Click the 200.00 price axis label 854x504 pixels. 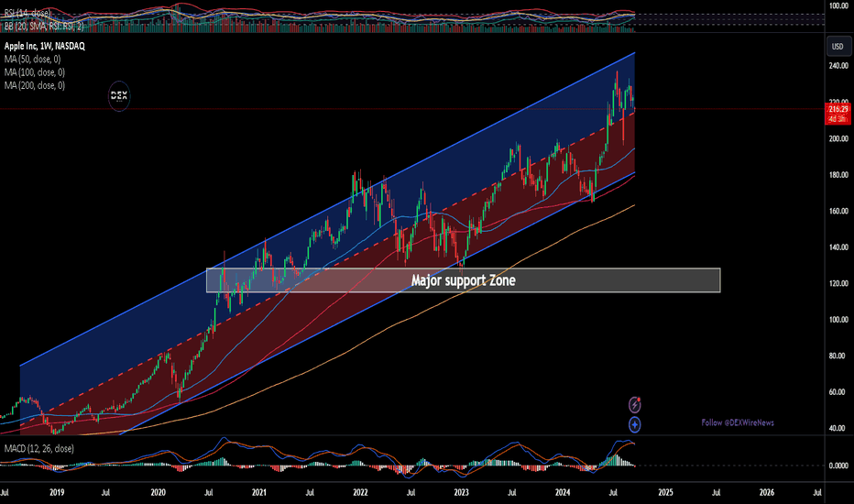[838, 138]
